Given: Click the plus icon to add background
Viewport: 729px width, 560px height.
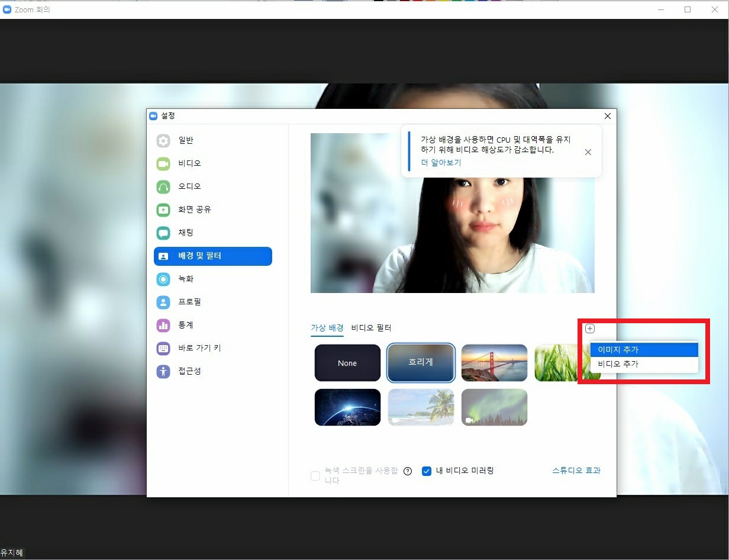Looking at the screenshot, I should [589, 329].
